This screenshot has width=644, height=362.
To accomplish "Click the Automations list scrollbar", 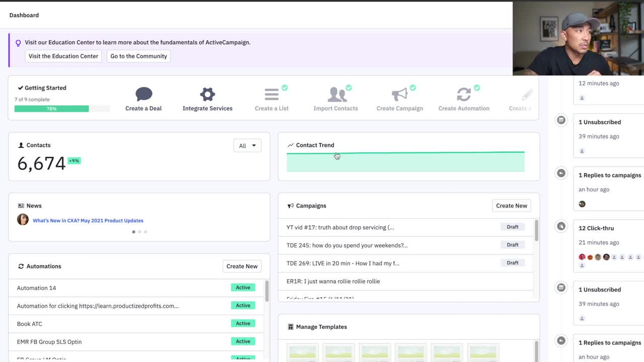I will 267,291.
